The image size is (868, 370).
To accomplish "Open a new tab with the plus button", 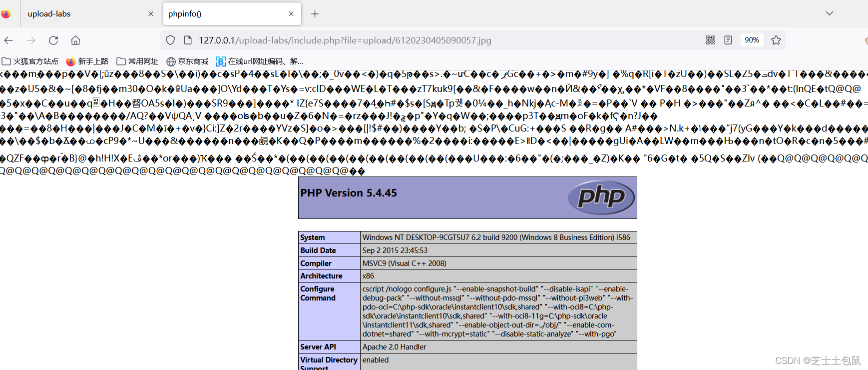I will pos(315,14).
